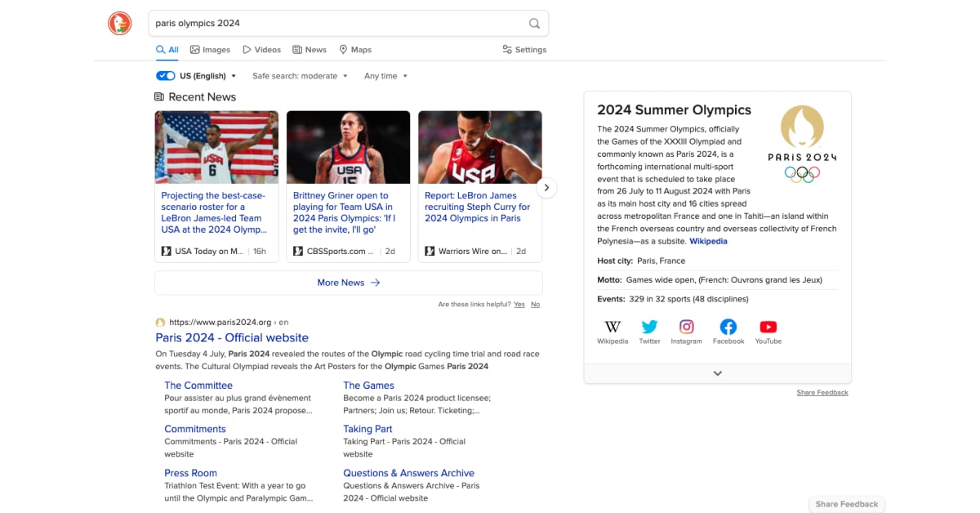Image resolution: width=980 pixels, height=513 pixels.
Task: Expand the 2024 Summer Olympics info panel
Action: 717,373
